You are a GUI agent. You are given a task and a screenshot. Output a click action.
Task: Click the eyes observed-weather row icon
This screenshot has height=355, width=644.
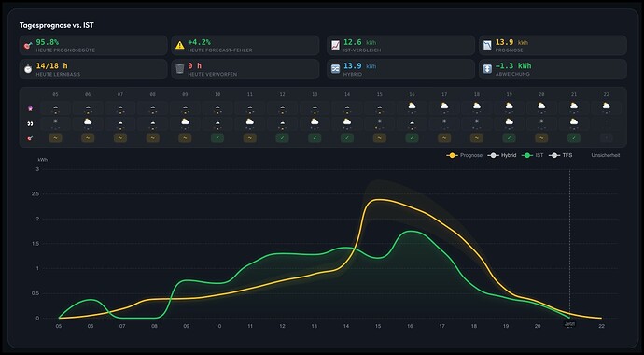30,123
